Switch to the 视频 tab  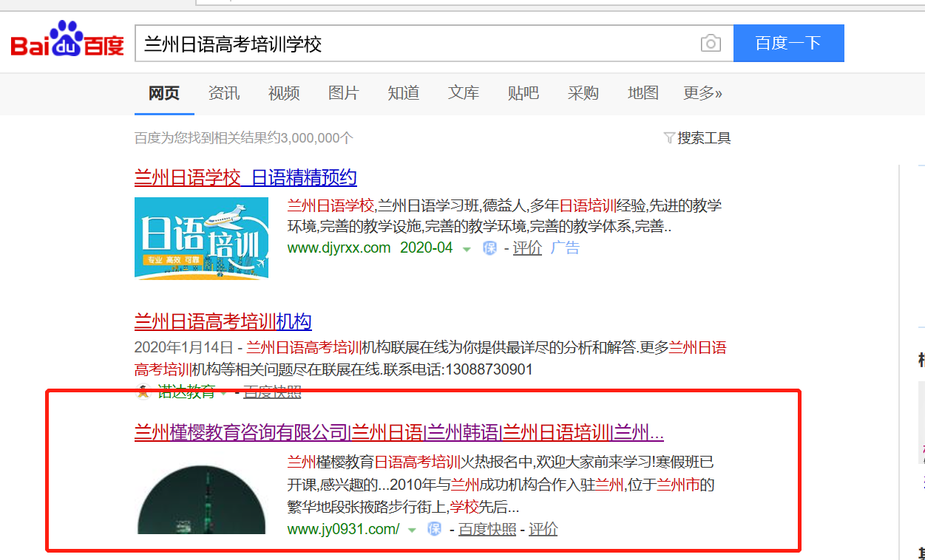tap(284, 93)
